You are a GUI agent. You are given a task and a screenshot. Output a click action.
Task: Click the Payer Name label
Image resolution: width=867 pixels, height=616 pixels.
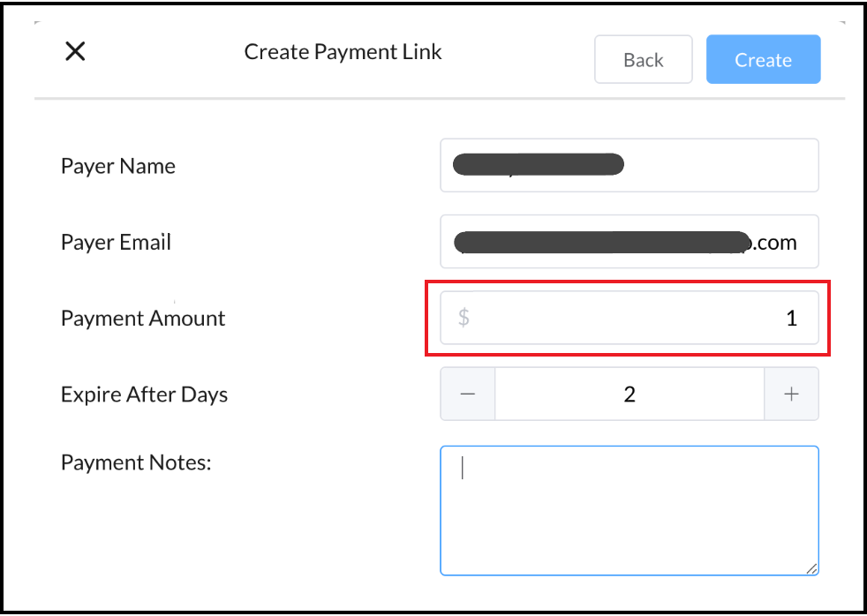[117, 166]
